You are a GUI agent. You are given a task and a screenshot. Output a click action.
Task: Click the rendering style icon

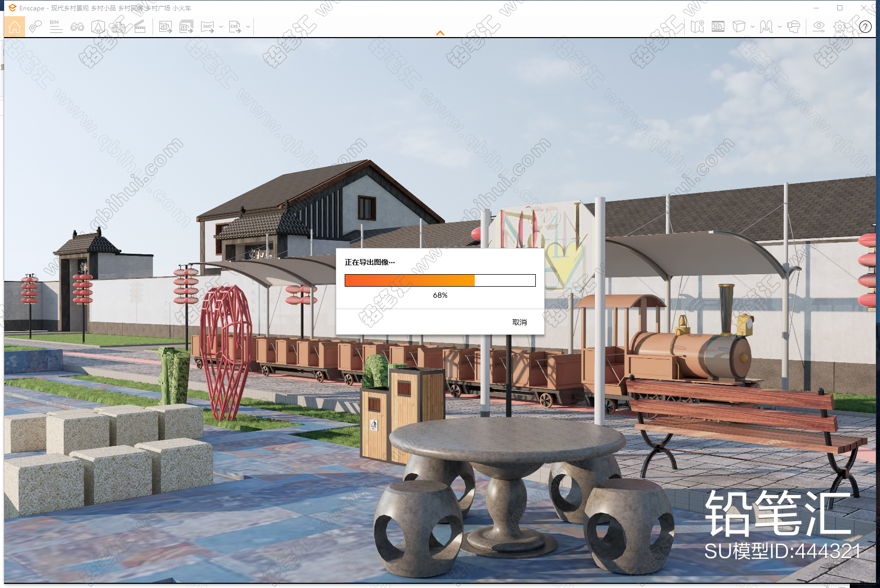(766, 27)
